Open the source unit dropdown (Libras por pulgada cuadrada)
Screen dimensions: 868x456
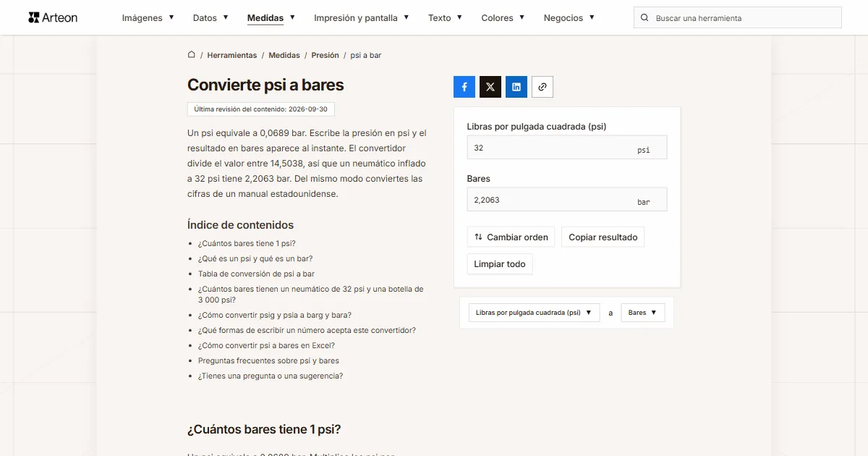pos(535,313)
